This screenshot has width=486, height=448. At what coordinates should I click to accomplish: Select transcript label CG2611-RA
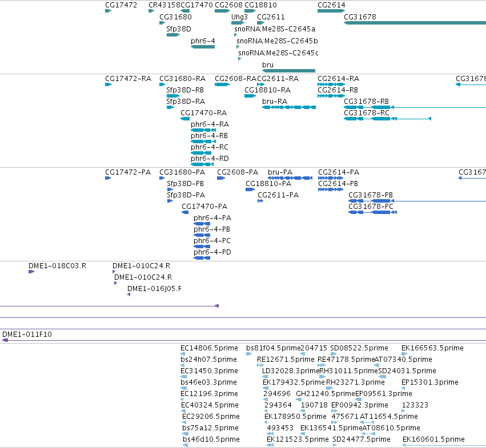pos(278,79)
